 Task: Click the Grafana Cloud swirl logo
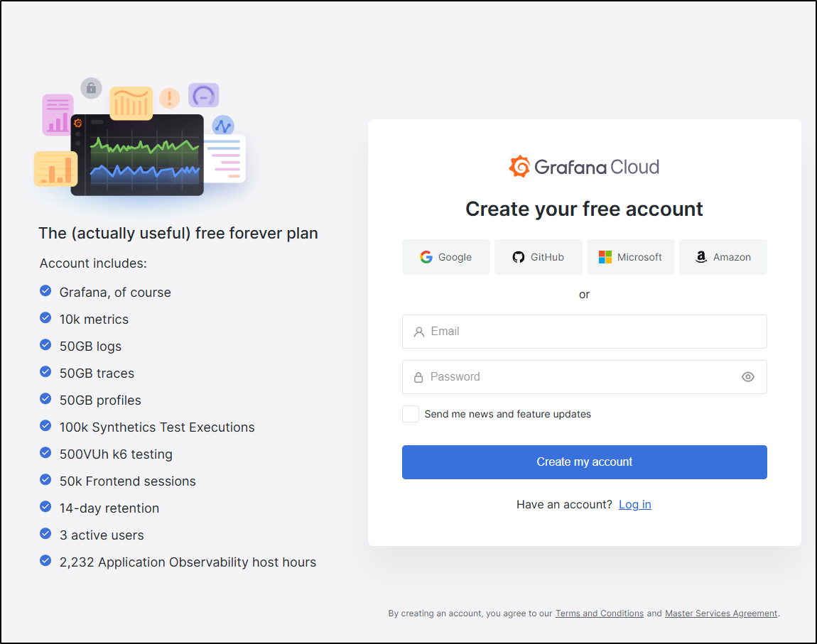pyautogui.click(x=519, y=167)
